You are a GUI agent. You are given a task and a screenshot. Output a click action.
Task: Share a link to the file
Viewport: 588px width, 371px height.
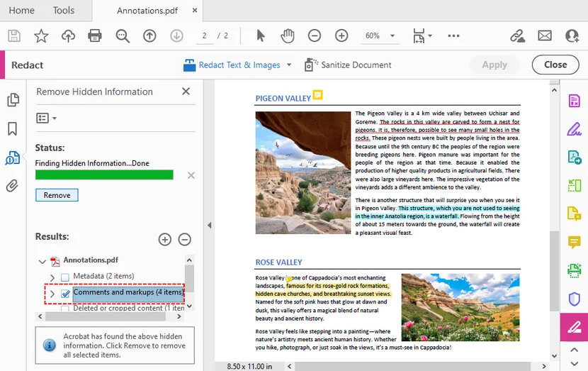coord(517,36)
